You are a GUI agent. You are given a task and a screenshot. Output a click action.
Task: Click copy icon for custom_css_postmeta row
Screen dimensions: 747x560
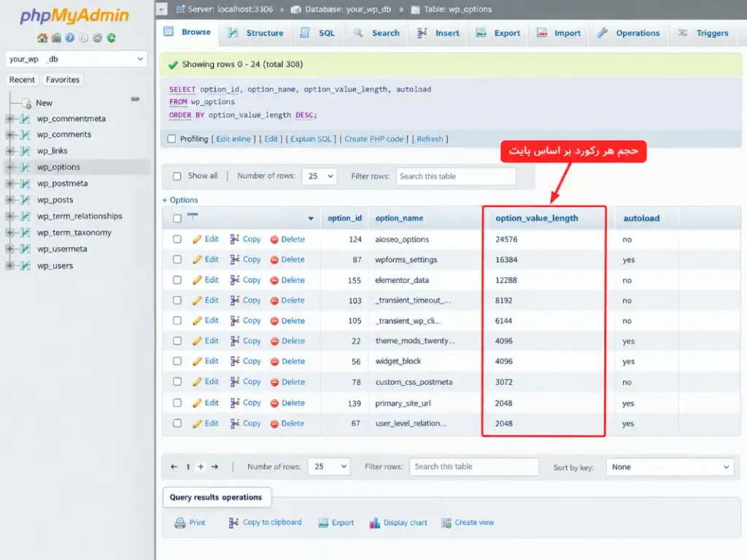coord(234,382)
